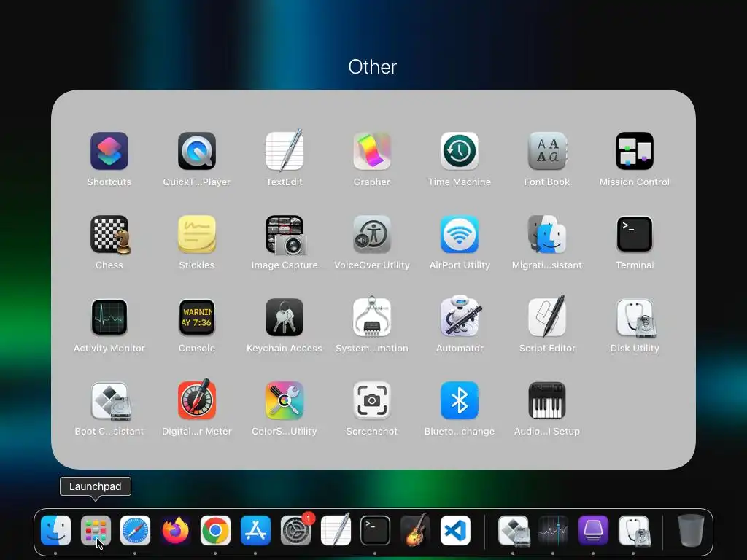The width and height of the screenshot is (747, 560).
Task: Open Activity Monitor in the Other folder
Action: pos(109,317)
